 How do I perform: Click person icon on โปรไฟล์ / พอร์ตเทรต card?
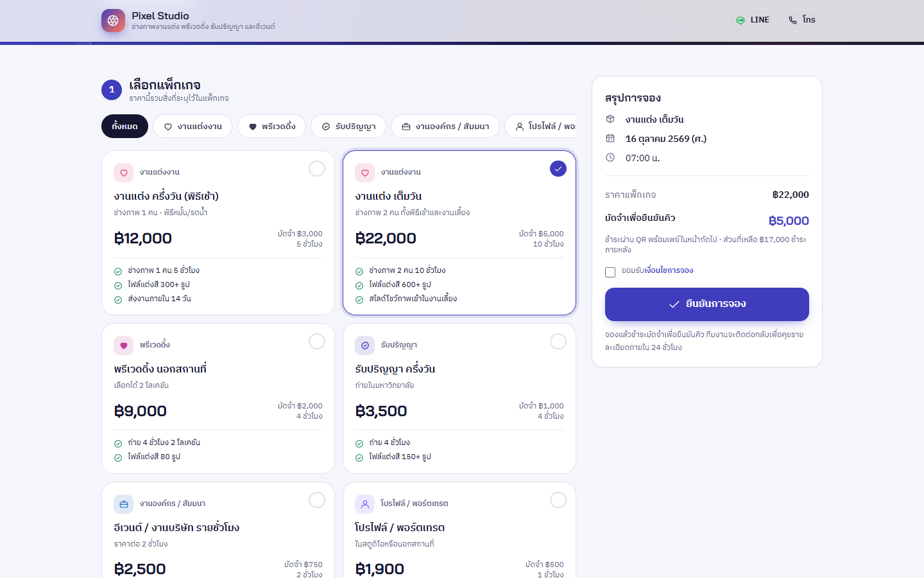[365, 504]
